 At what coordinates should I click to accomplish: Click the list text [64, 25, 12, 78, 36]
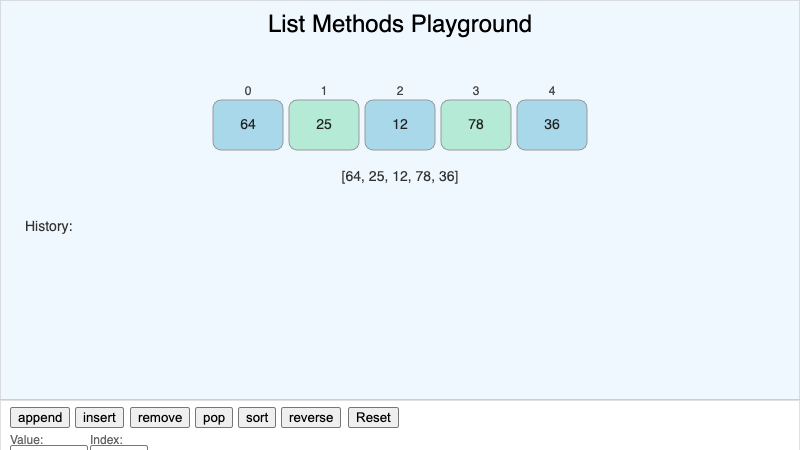(400, 176)
